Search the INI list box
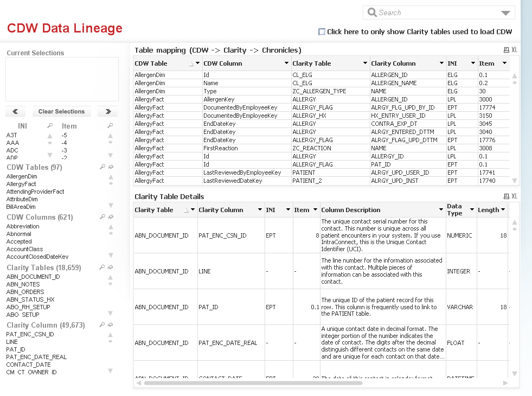This screenshot has width=532, height=396. (50, 126)
